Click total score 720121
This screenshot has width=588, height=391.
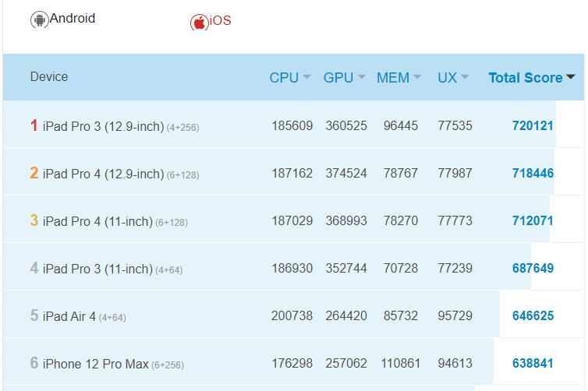click(533, 126)
